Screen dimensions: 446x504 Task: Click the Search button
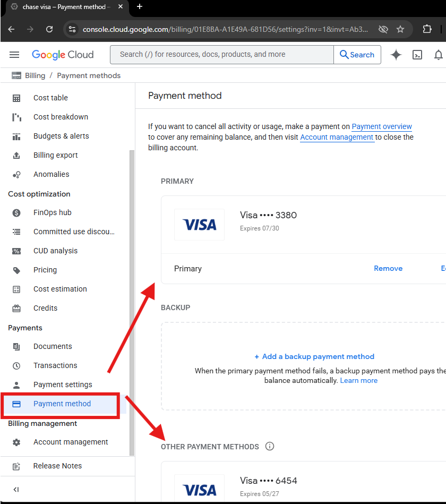pos(357,55)
